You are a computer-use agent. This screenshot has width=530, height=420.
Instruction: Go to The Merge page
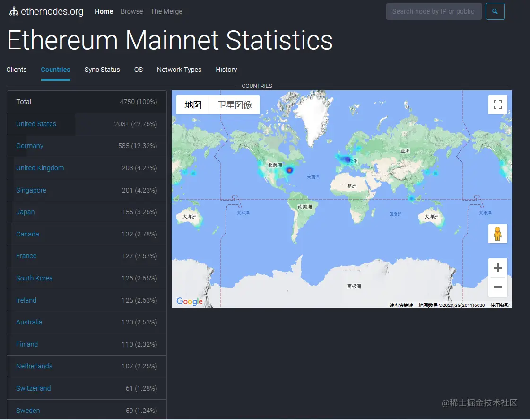click(166, 11)
